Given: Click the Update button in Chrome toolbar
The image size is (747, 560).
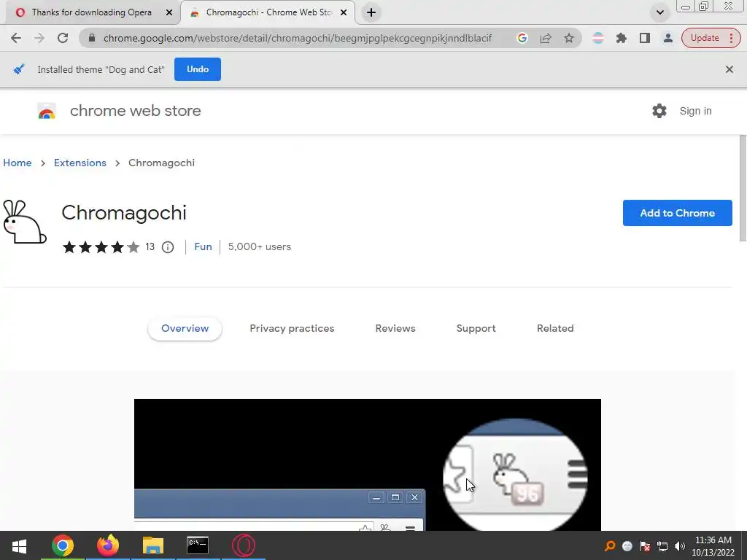Looking at the screenshot, I should [x=705, y=38].
